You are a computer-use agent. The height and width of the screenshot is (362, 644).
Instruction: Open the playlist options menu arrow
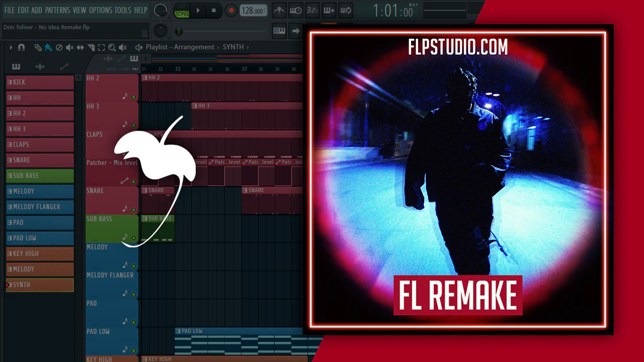pyautogui.click(x=11, y=47)
